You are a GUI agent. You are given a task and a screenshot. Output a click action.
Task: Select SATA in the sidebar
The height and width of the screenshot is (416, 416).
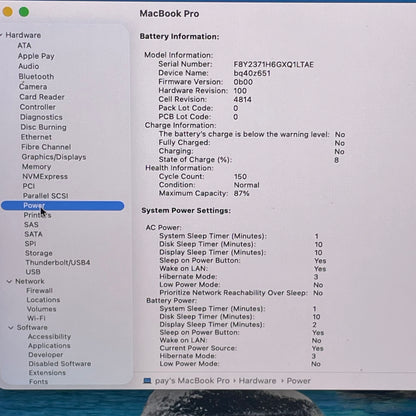(x=33, y=234)
